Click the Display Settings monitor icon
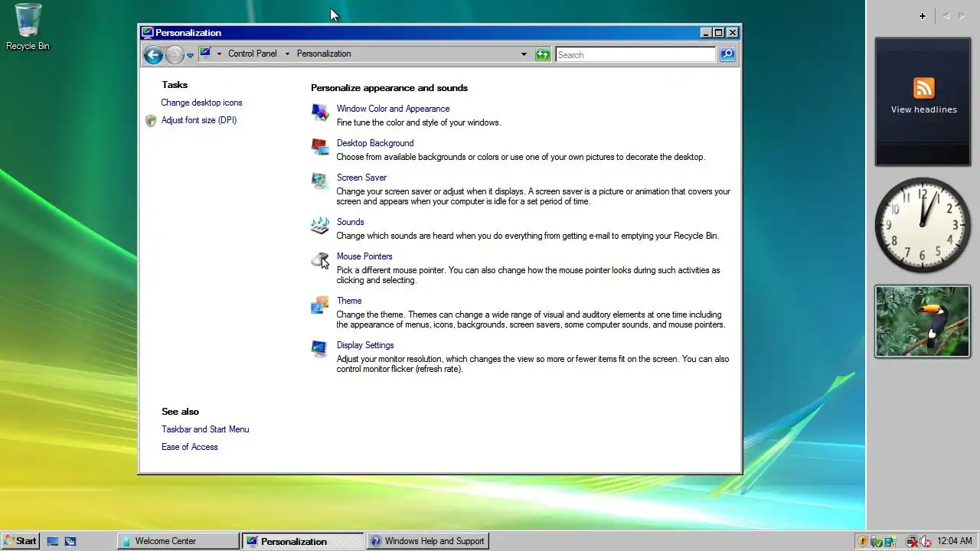This screenshot has height=551, width=980. (x=320, y=349)
